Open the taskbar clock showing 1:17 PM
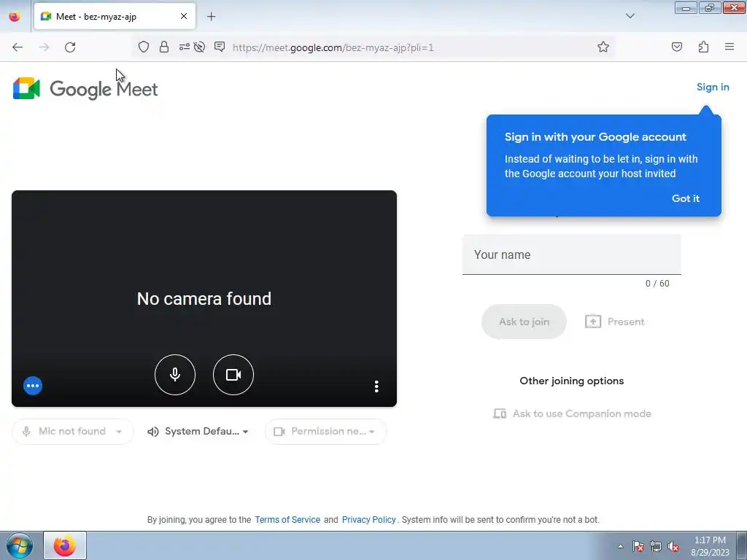Image resolution: width=747 pixels, height=560 pixels. pyautogui.click(x=710, y=546)
